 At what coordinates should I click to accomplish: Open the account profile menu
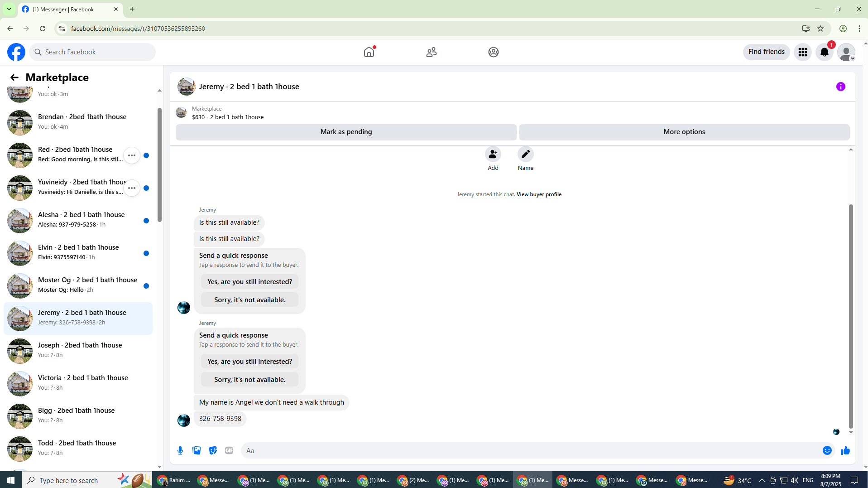[846, 52]
